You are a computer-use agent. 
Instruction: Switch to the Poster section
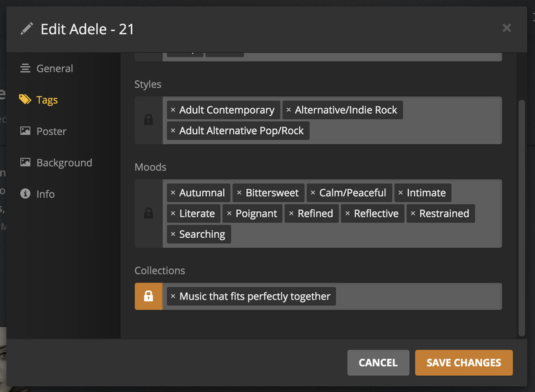click(51, 132)
